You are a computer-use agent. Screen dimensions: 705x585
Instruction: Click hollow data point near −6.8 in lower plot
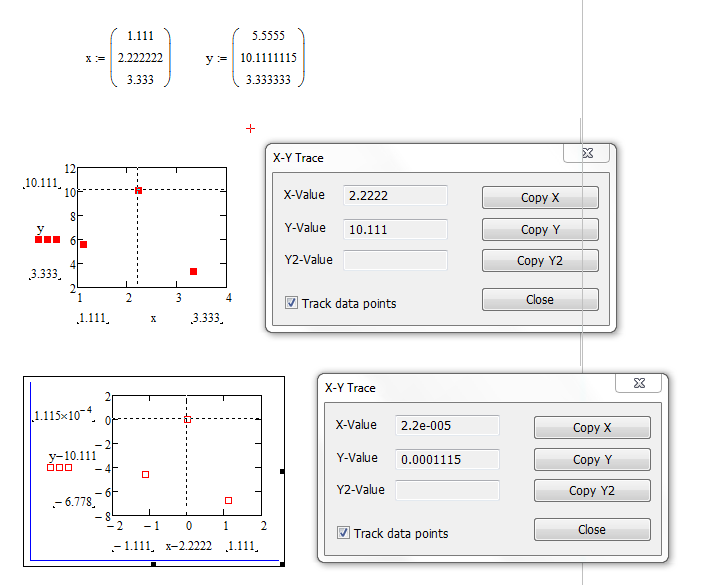tap(228, 500)
